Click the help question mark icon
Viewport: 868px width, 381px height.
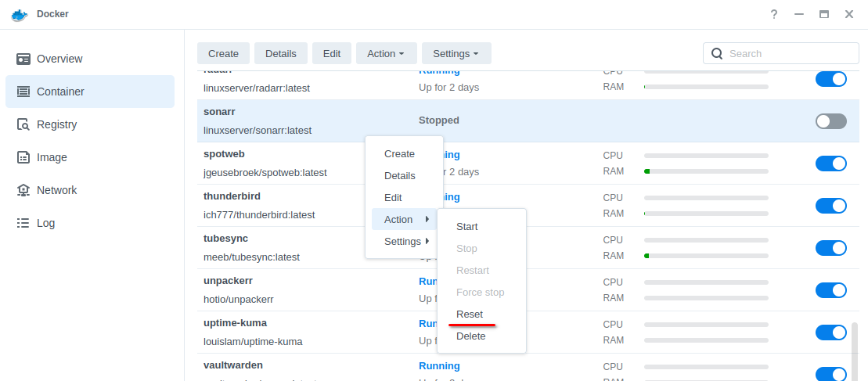pyautogui.click(x=773, y=14)
